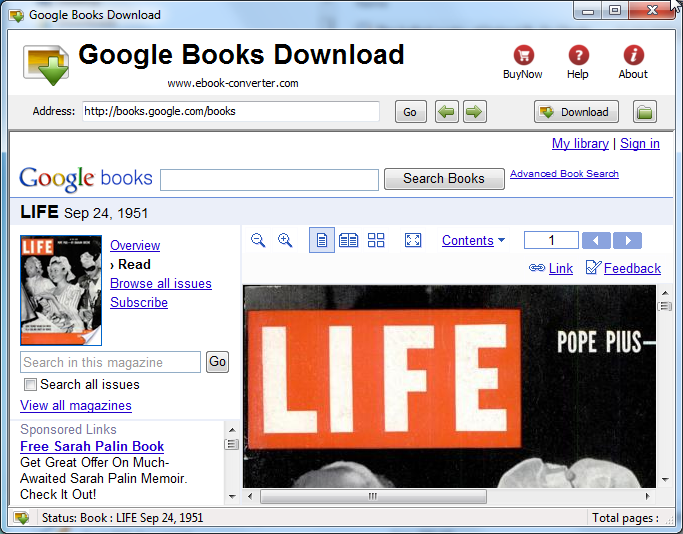Open Browse all issues link

click(x=161, y=284)
